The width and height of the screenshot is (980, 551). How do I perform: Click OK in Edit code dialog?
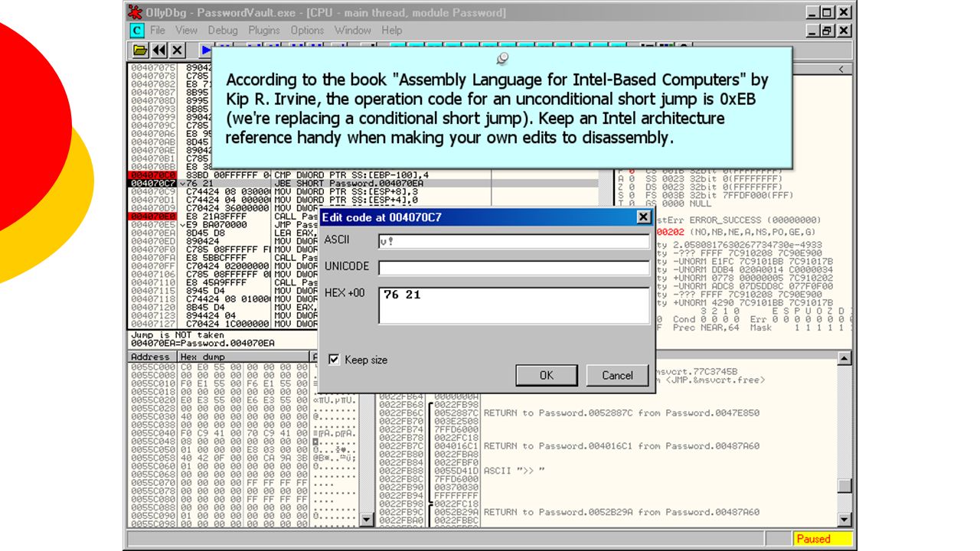click(x=546, y=375)
